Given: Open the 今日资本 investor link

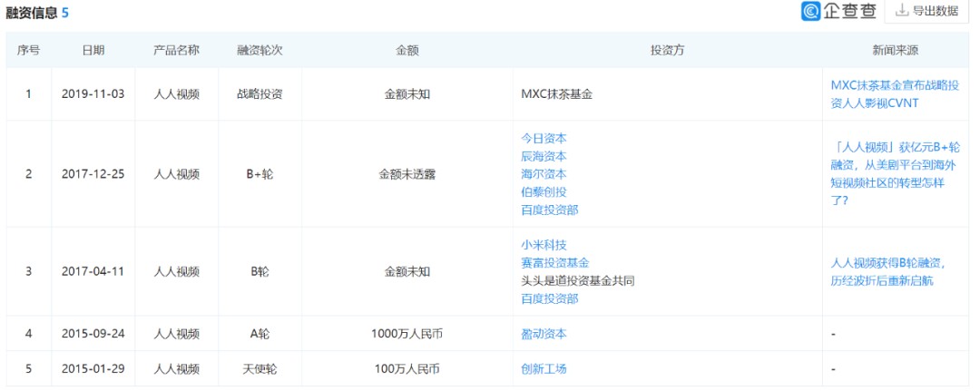Looking at the screenshot, I should 544,138.
